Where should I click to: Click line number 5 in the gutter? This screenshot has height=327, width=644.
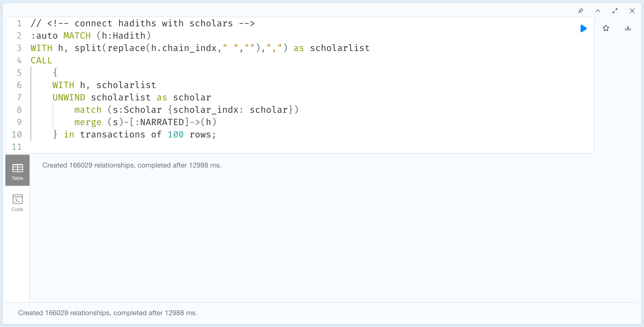tap(19, 73)
